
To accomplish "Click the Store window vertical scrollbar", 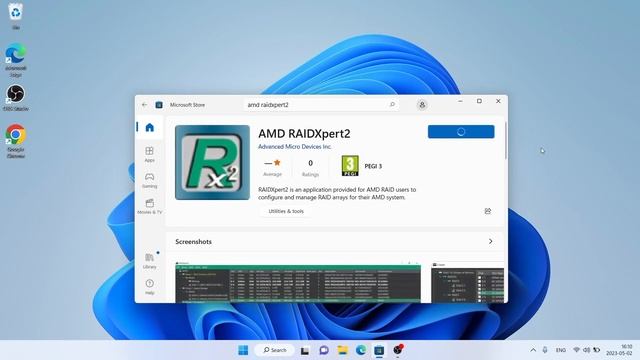I will [506, 140].
